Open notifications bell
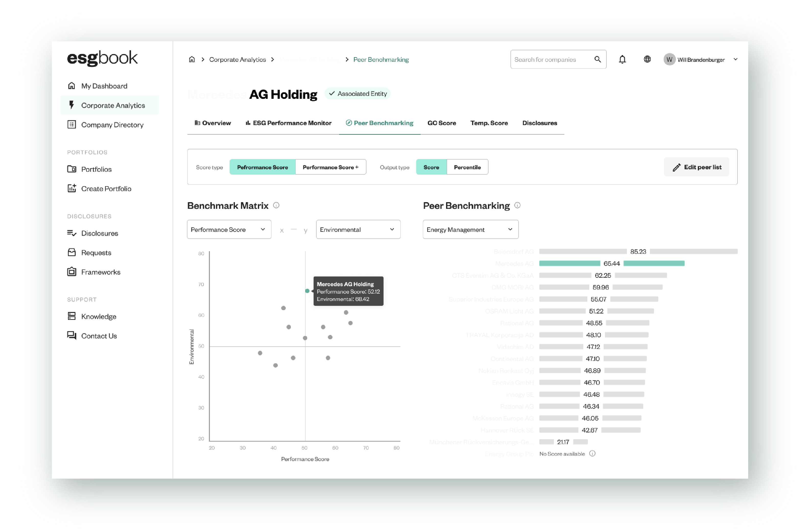Image resolution: width=798 pixels, height=532 pixels. tap(622, 59)
